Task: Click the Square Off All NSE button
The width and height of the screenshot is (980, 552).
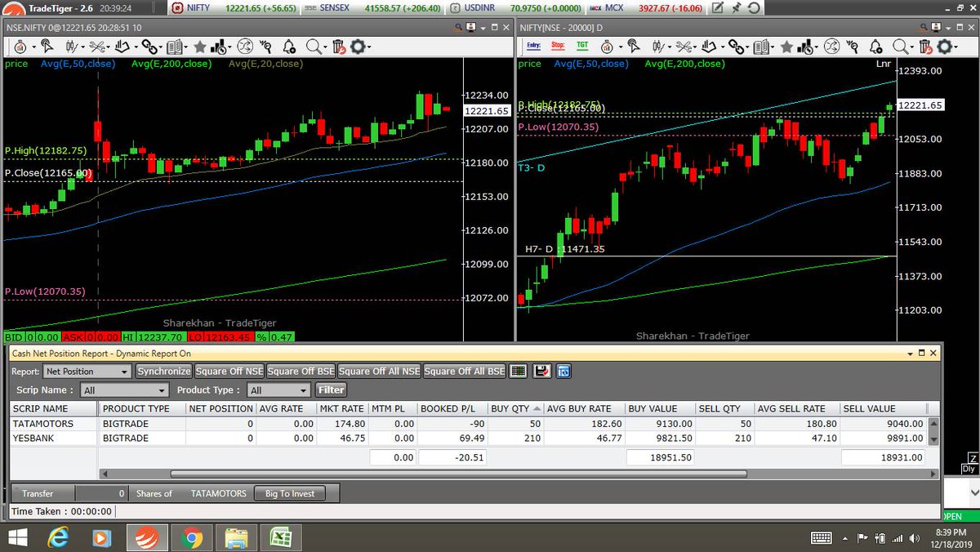Action: (x=380, y=372)
